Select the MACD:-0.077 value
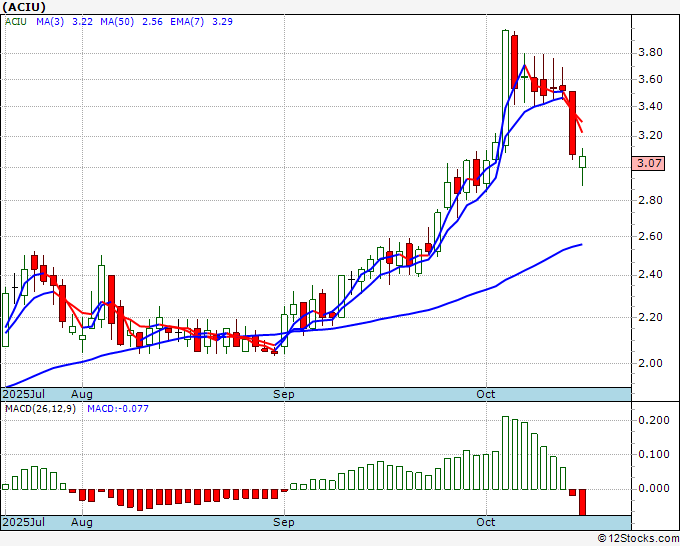Image resolution: width=680 pixels, height=546 pixels. click(118, 409)
